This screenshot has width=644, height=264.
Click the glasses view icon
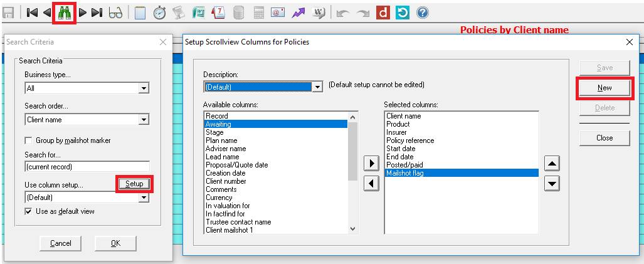click(x=115, y=13)
